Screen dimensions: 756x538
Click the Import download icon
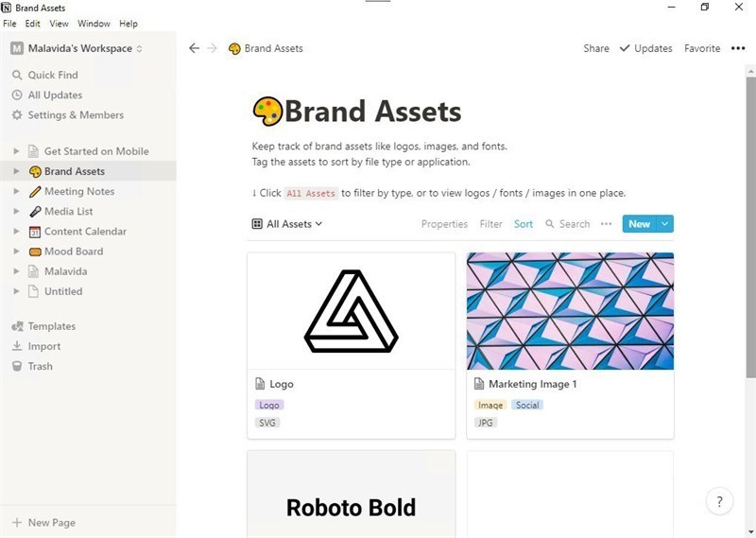17,346
